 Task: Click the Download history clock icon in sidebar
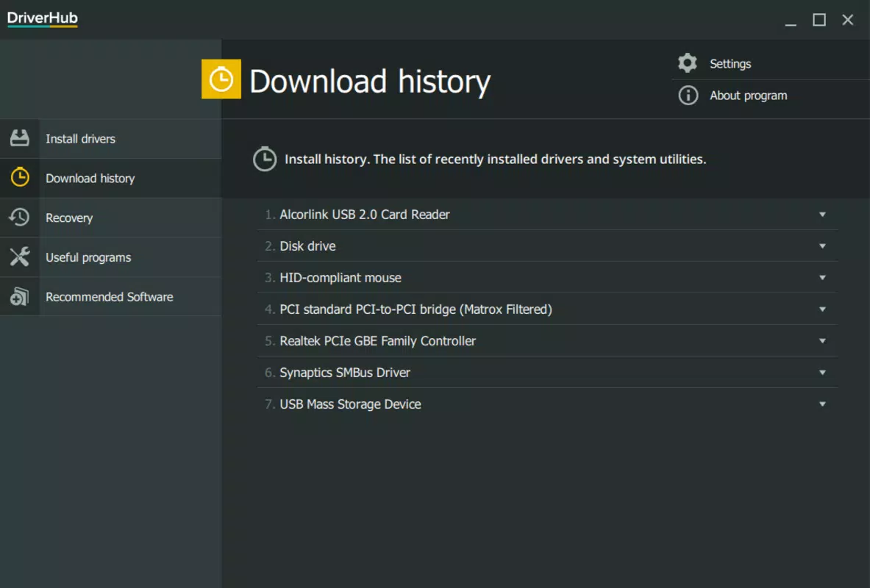click(x=19, y=178)
